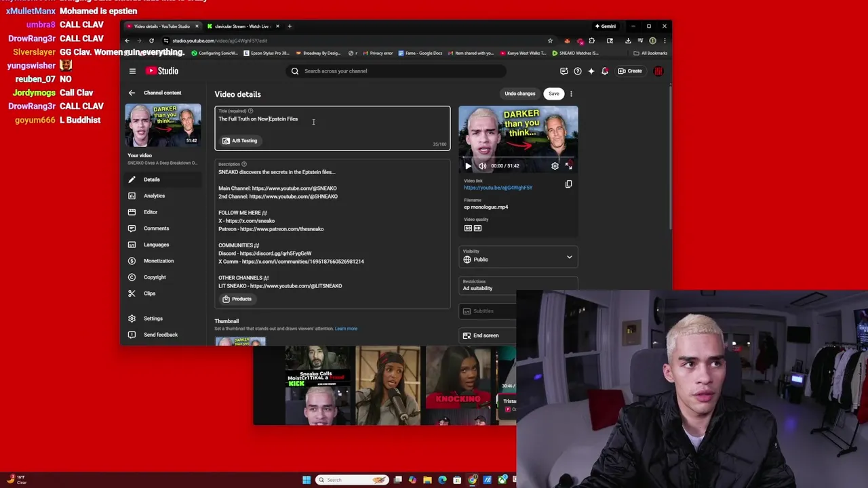This screenshot has height=488, width=868.
Task: Open the browser extensions puzzle icon
Action: point(591,41)
